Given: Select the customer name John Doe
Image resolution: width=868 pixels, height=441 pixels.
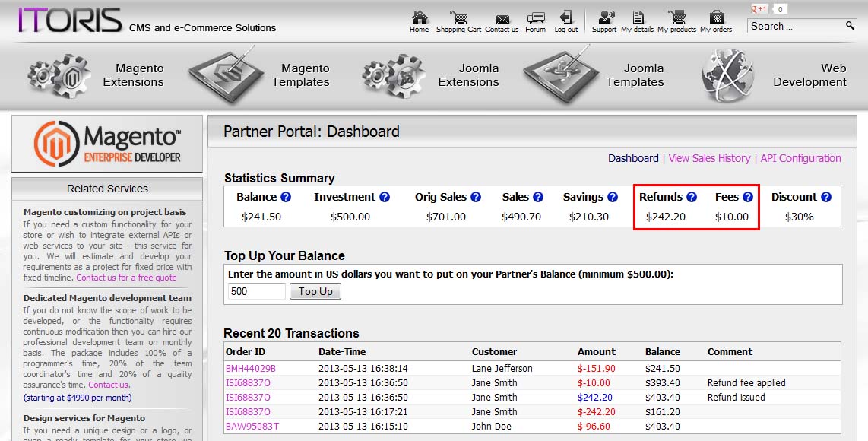Looking at the screenshot, I should (x=492, y=426).
